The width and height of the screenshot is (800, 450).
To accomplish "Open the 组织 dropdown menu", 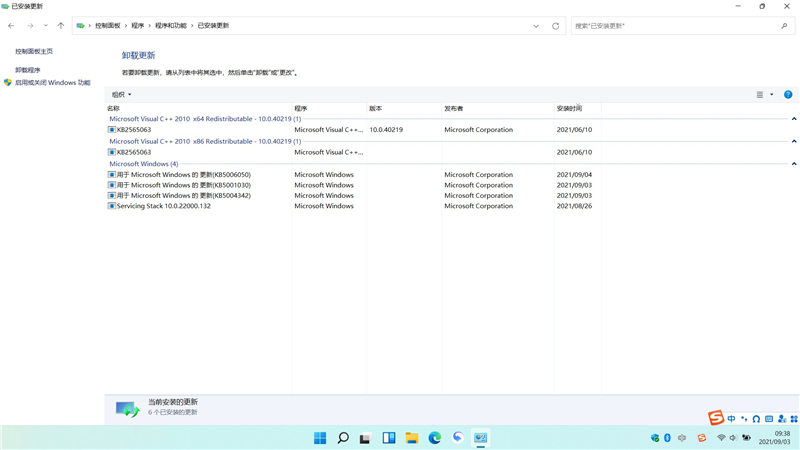I will [121, 95].
